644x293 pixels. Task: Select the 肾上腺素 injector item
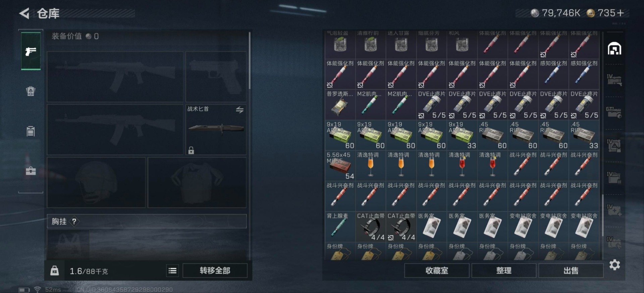click(340, 227)
